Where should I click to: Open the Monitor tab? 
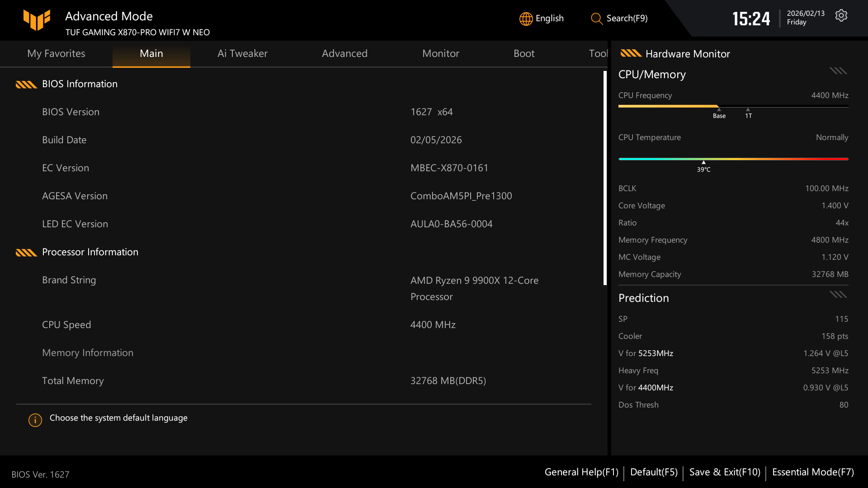pyautogui.click(x=441, y=53)
